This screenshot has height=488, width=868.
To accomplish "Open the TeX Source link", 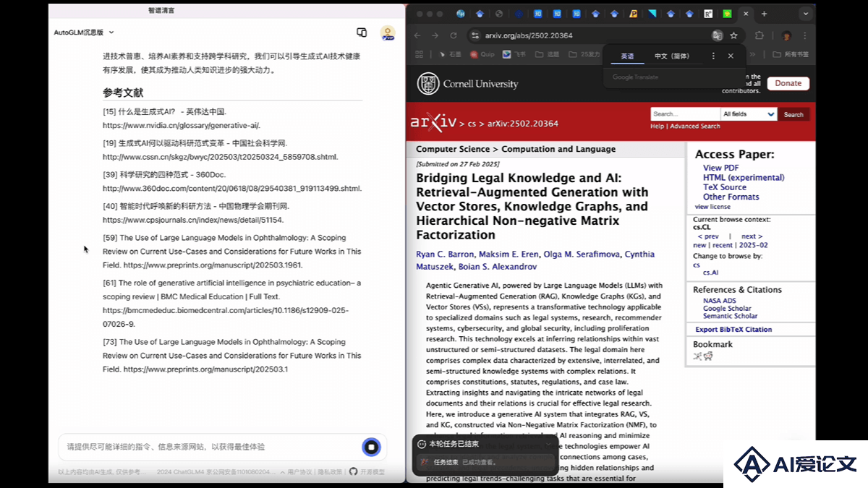I will pyautogui.click(x=725, y=187).
